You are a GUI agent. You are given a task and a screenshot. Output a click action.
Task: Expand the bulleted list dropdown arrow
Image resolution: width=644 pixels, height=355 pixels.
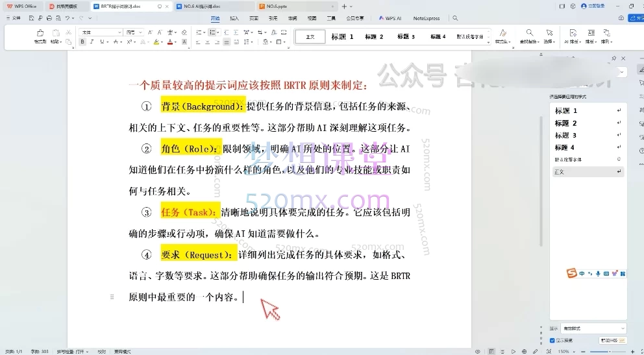[204, 32]
